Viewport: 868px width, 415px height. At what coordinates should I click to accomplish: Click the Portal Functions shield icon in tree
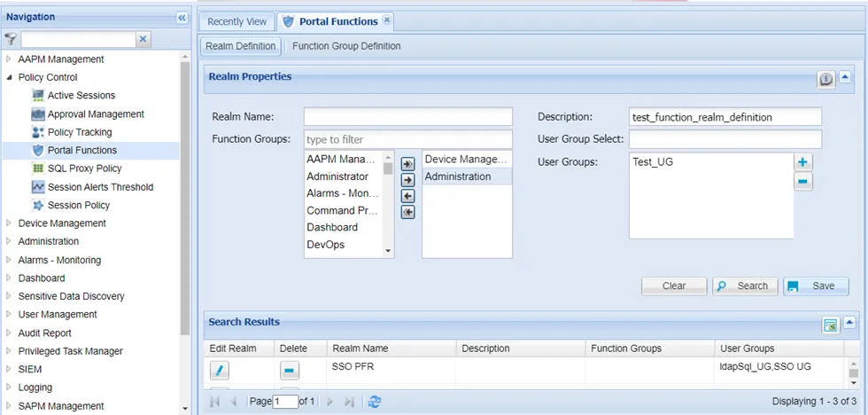[x=37, y=150]
